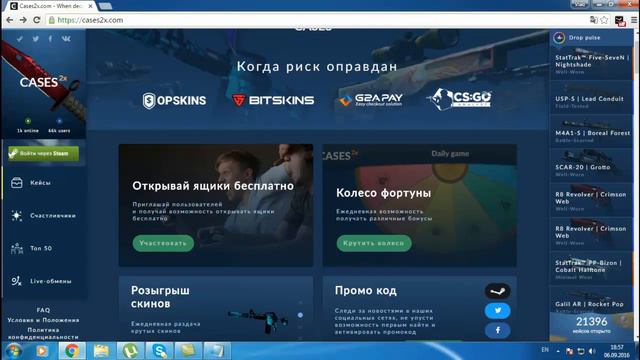Open uTorrent from the taskbar
This screenshot has width=640, height=360.
click(x=130, y=351)
